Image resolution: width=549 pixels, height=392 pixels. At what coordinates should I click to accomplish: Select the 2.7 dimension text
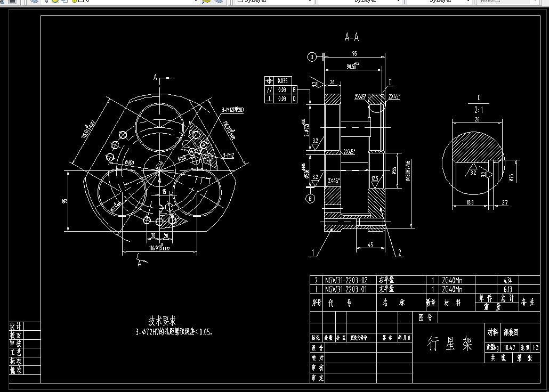click(x=505, y=202)
